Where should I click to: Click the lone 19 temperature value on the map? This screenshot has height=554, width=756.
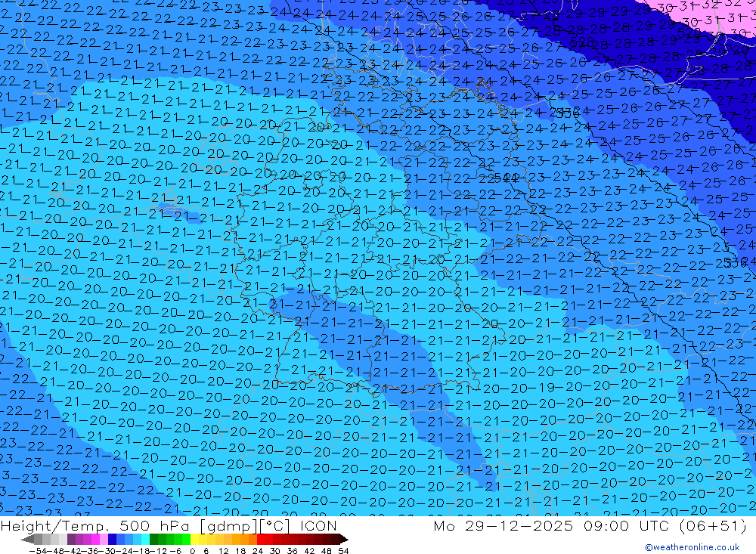click(547, 387)
